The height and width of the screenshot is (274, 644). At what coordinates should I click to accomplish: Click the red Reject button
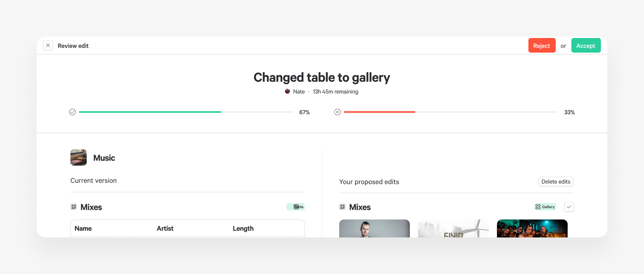click(542, 46)
